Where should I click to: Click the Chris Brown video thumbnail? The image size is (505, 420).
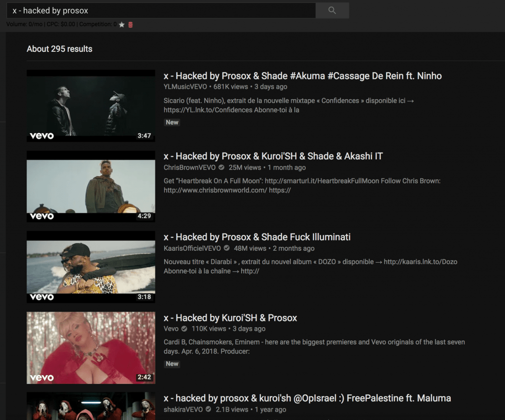(x=91, y=186)
